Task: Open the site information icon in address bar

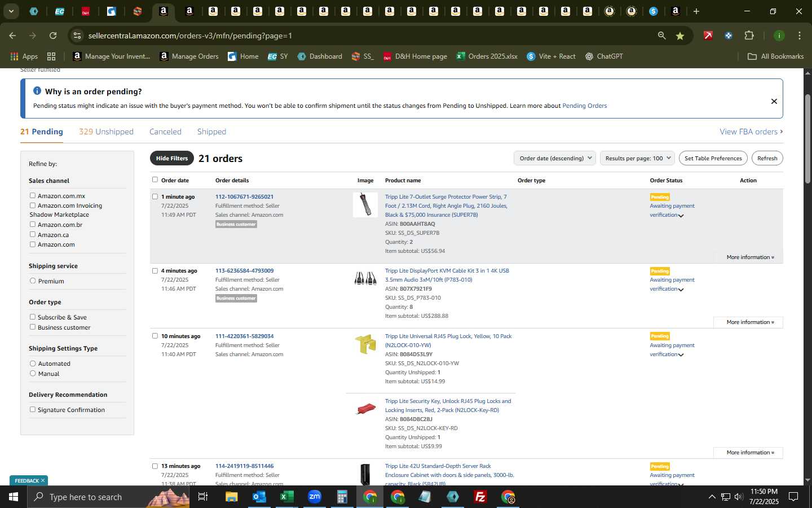Action: coord(77,36)
